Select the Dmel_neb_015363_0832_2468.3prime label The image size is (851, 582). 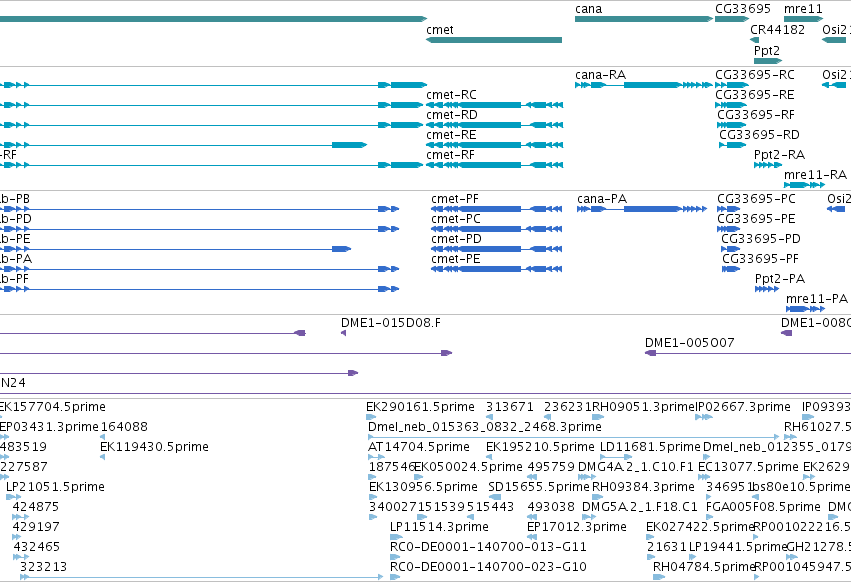pos(485,427)
